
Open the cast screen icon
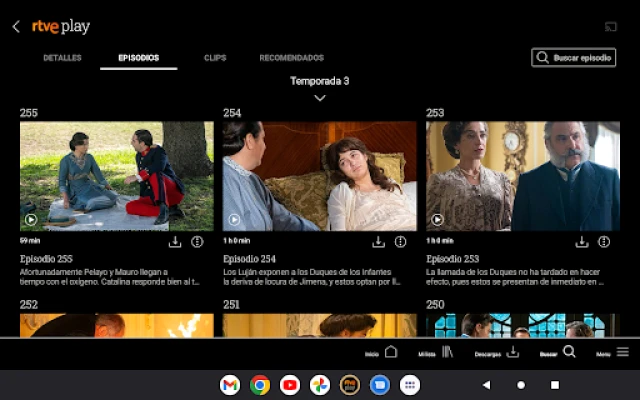pyautogui.click(x=611, y=27)
